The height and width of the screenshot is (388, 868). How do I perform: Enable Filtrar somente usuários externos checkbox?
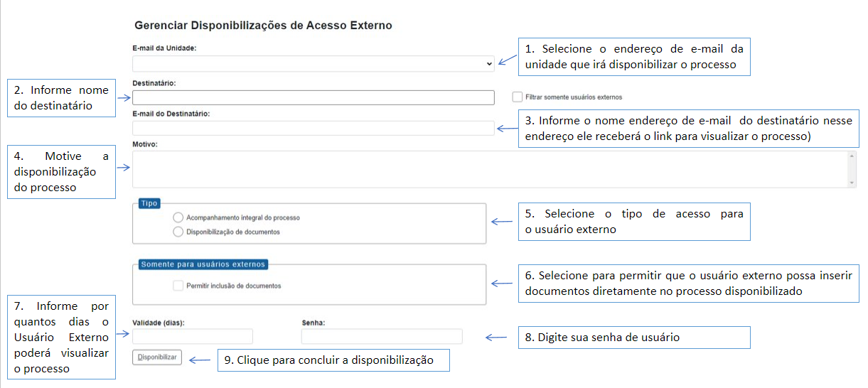[517, 97]
